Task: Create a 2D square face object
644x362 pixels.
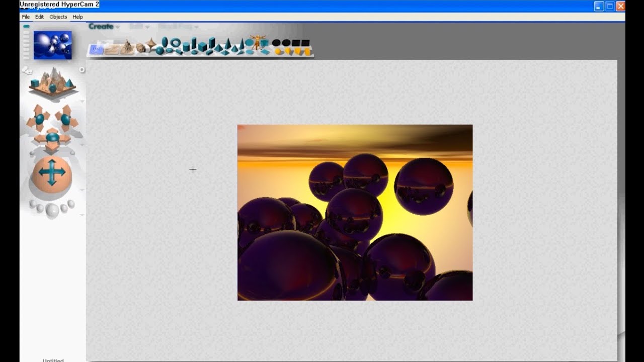Action: (x=264, y=43)
